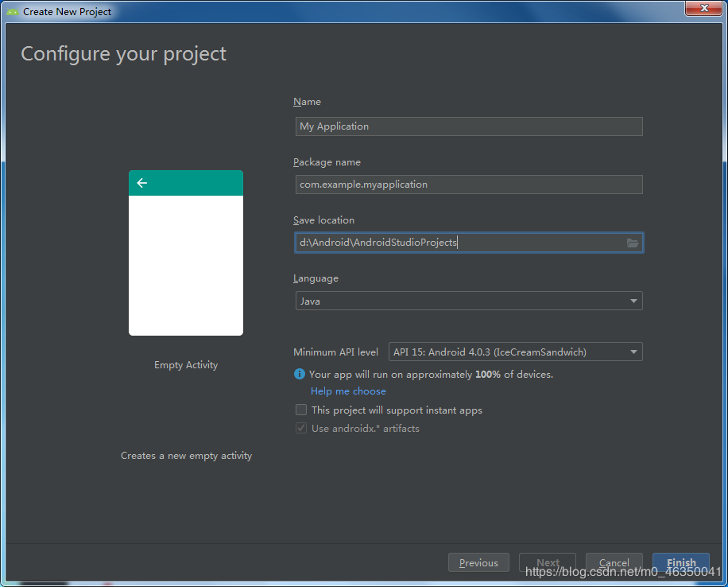Click the Create New Project title bar
This screenshot has height=587, width=728.
[67, 10]
